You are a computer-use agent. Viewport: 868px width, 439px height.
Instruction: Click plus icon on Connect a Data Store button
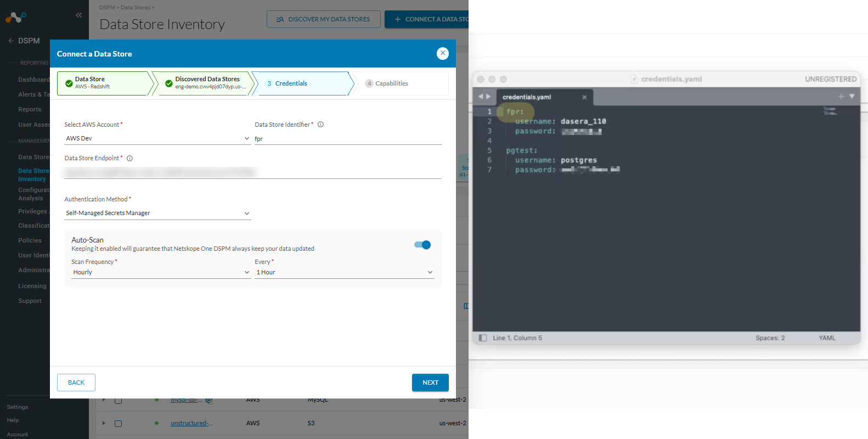tap(398, 19)
